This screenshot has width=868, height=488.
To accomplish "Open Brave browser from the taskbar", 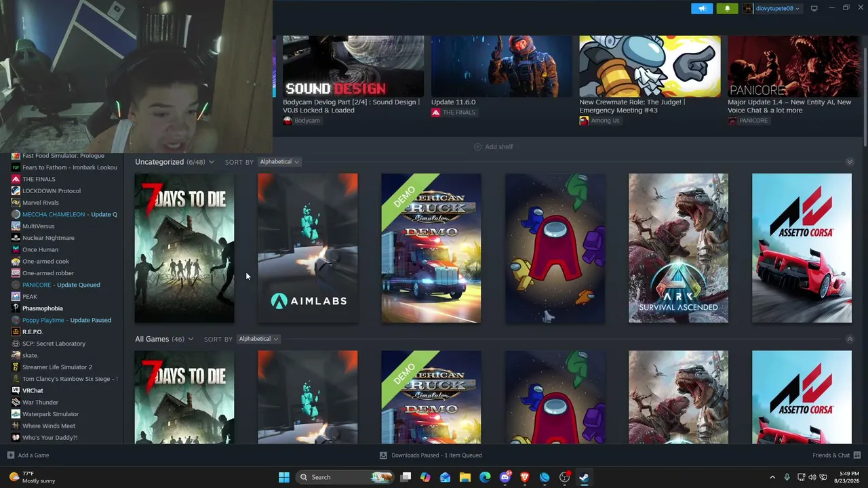I will tap(525, 477).
